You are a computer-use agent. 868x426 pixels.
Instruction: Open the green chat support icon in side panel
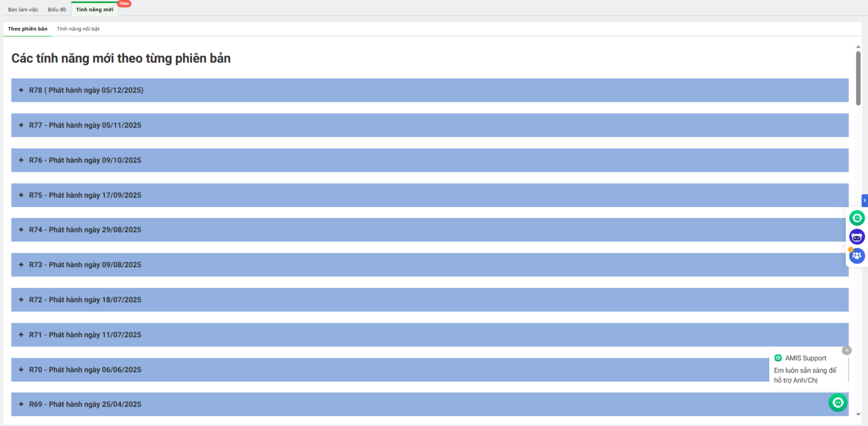[857, 218]
